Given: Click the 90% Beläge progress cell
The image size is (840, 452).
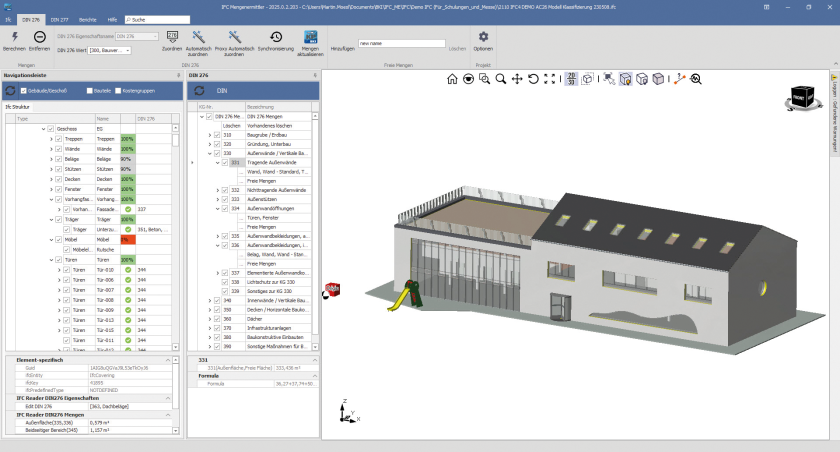Looking at the screenshot, I should (128, 159).
